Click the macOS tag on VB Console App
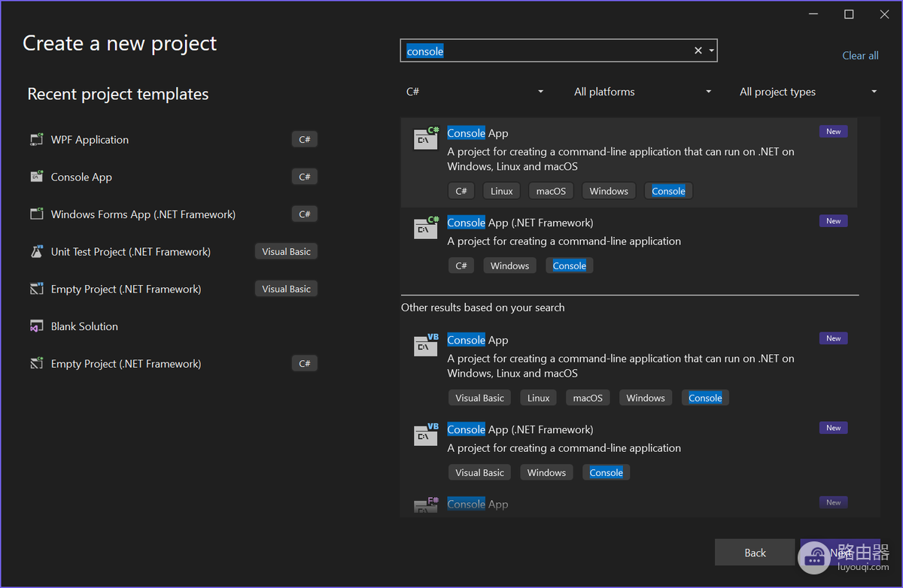Screen dimensions: 903x588 click(x=588, y=398)
